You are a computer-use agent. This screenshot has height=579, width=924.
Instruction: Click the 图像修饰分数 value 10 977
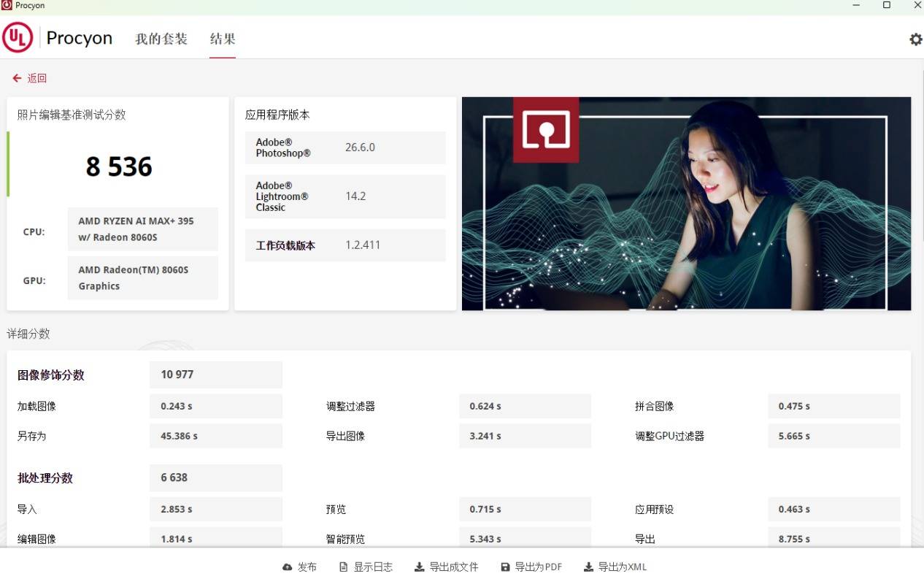(215, 375)
